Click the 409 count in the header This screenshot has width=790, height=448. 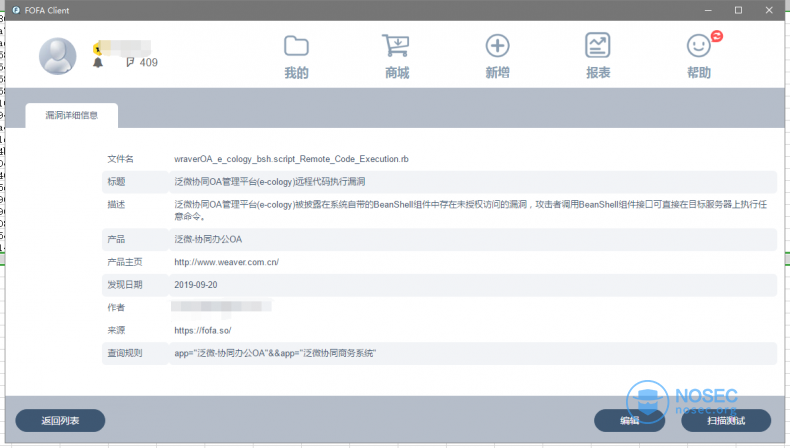(x=149, y=62)
